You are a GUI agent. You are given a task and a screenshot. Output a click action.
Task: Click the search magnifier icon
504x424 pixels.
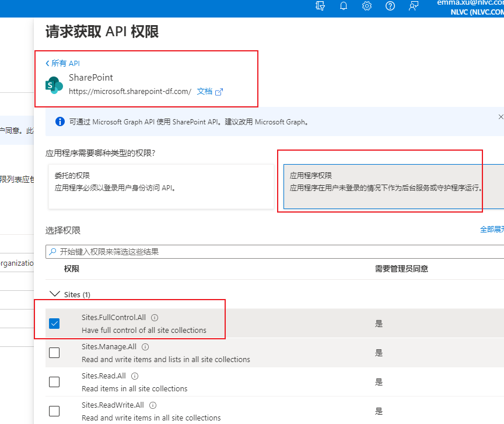coord(52,252)
